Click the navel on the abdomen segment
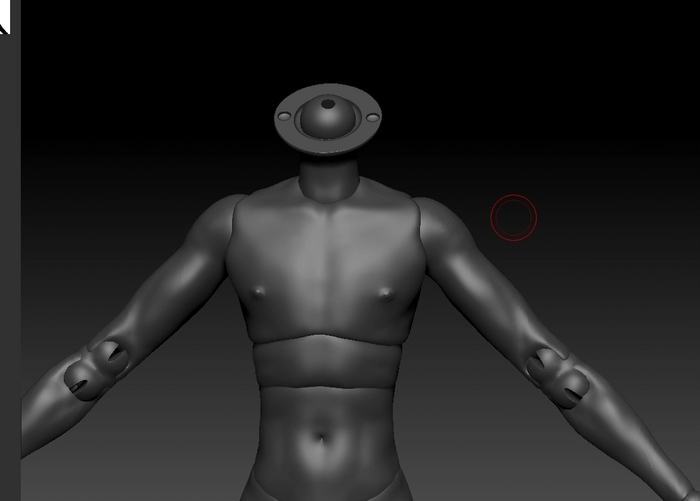The image size is (700, 501). (321, 437)
